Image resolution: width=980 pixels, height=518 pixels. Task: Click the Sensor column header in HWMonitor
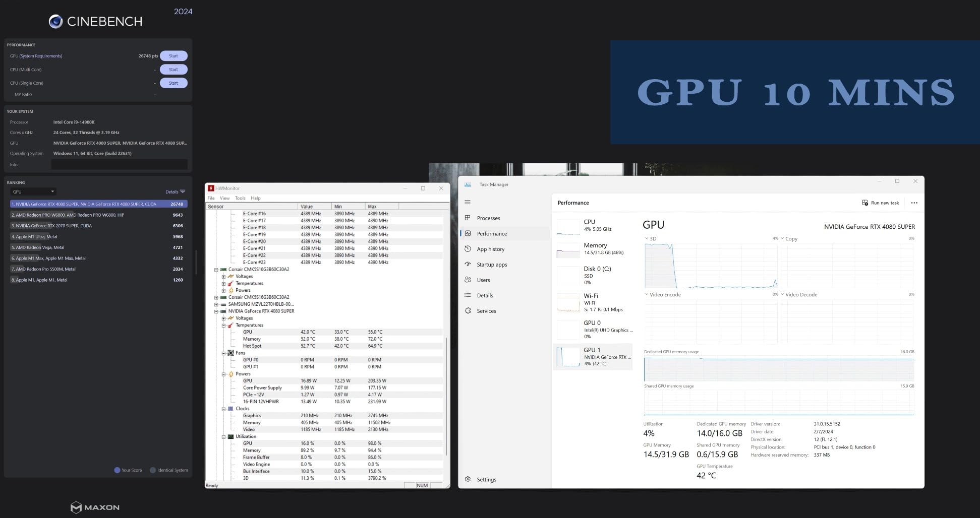pos(252,207)
